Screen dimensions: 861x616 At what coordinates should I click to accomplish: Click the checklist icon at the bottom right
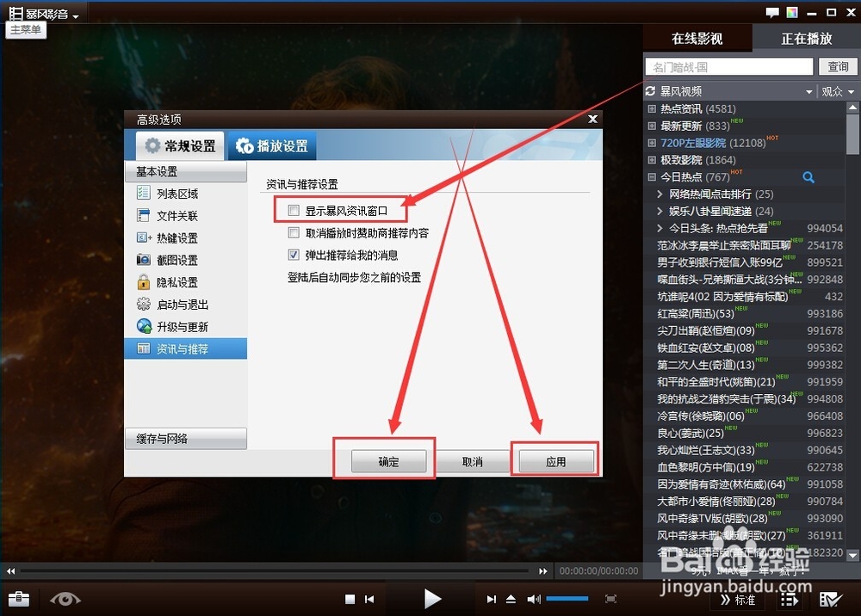coord(830,600)
